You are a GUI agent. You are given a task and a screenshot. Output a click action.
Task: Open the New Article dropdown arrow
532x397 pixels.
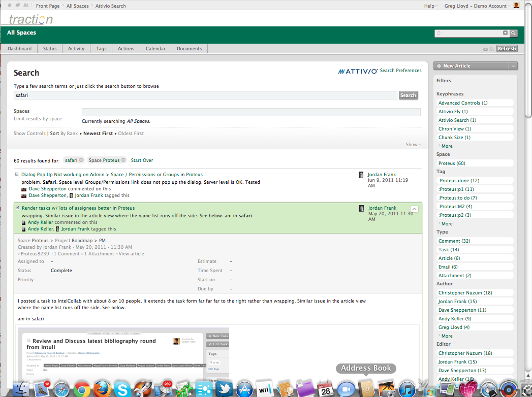pos(514,66)
